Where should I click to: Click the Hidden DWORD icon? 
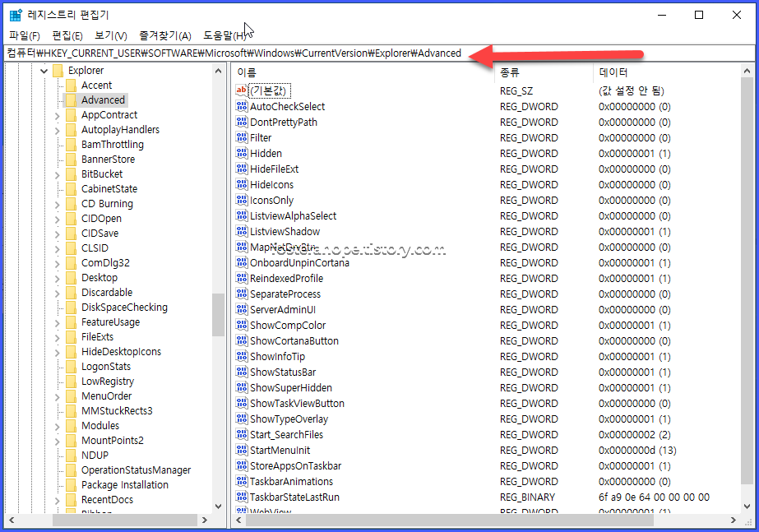click(x=241, y=153)
